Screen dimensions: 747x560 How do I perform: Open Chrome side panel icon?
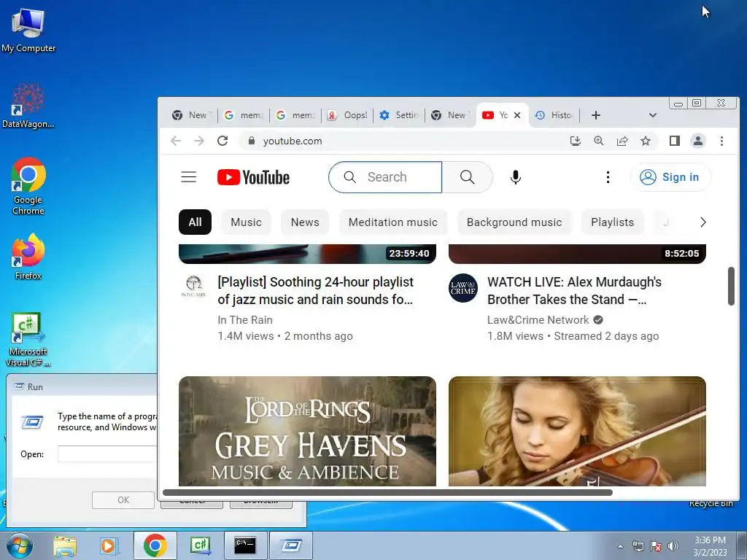pyautogui.click(x=675, y=141)
